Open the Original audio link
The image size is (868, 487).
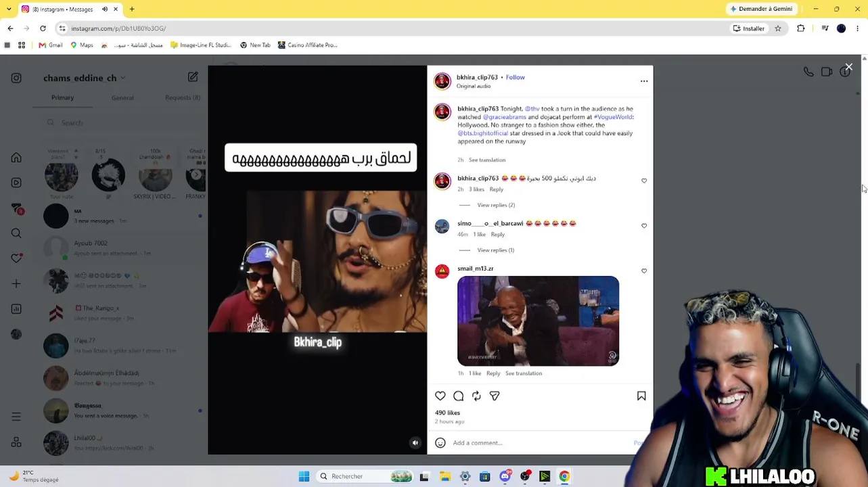coord(474,86)
